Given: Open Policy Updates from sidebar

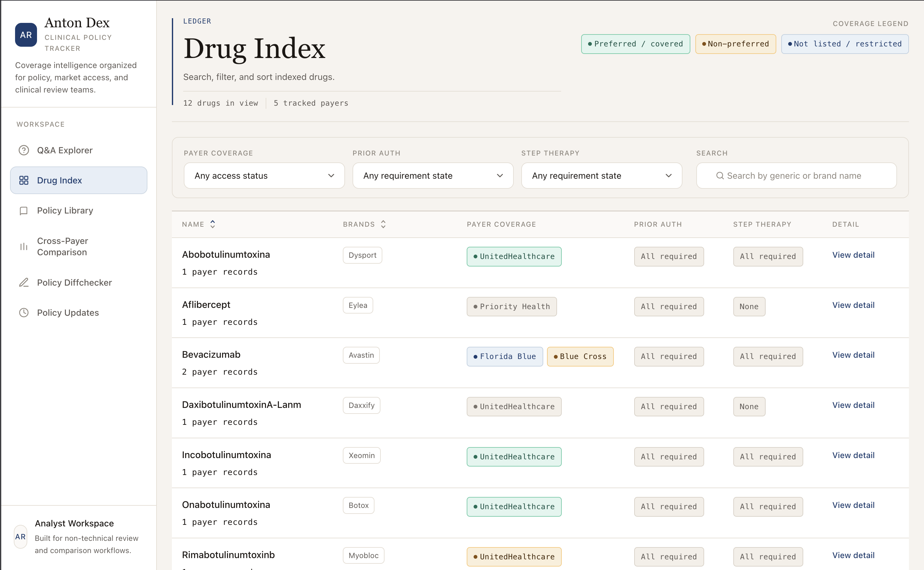Looking at the screenshot, I should click(68, 313).
